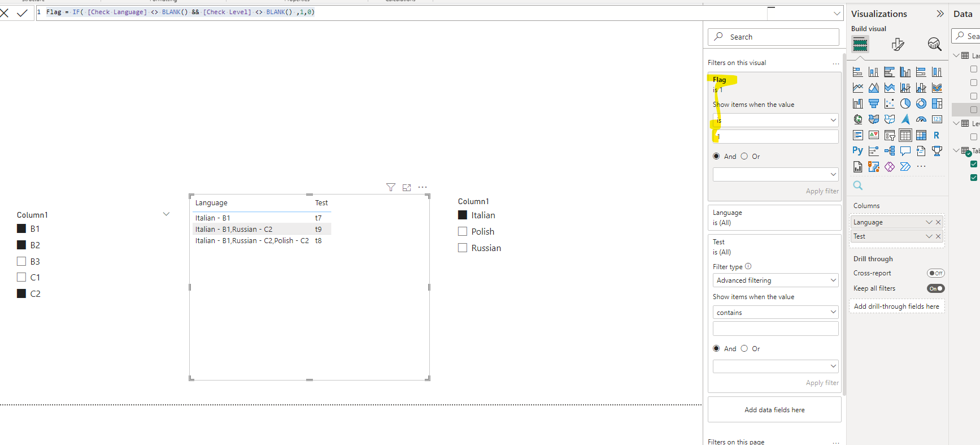The width and height of the screenshot is (980, 445).
Task: Switch off Keep all filters toggle
Action: (x=936, y=288)
